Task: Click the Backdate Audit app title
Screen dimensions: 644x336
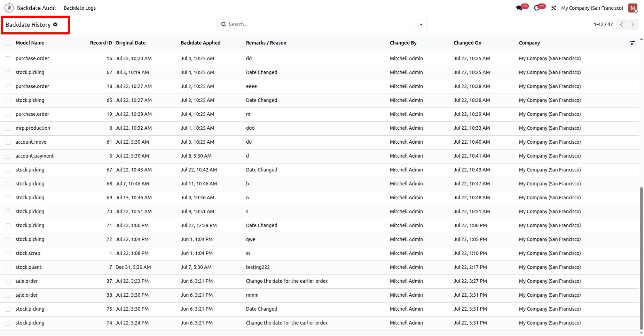Action: point(36,8)
